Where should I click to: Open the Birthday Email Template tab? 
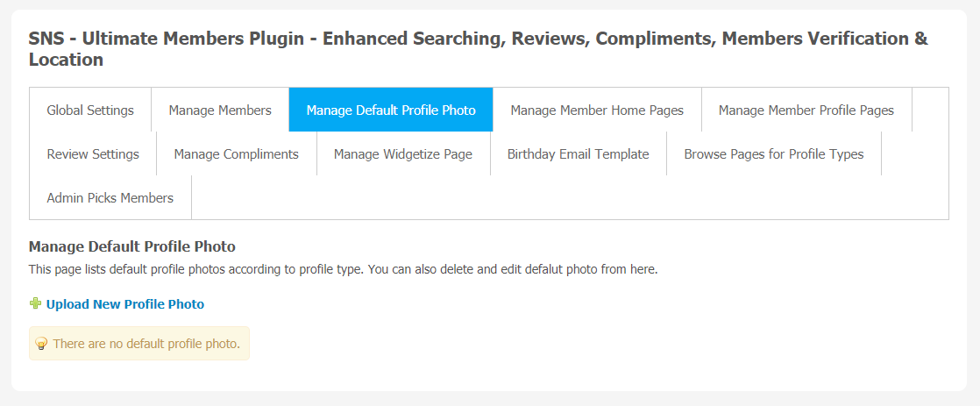pos(579,153)
